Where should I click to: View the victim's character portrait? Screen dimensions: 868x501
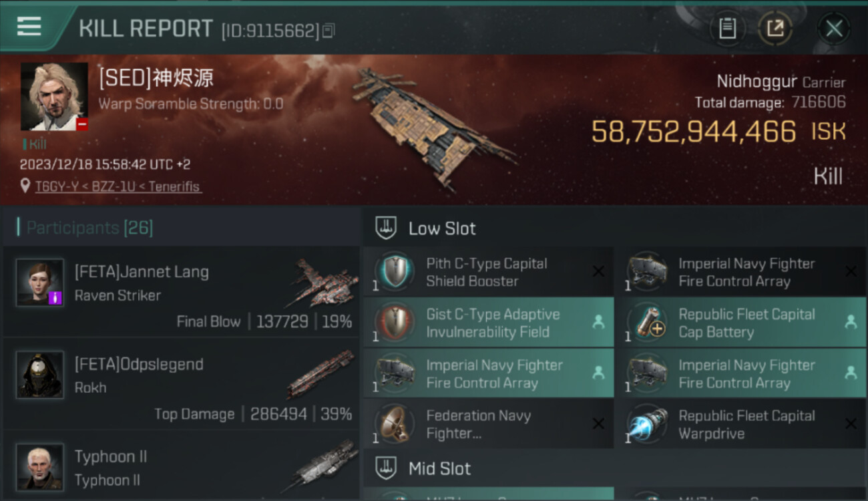(x=54, y=97)
